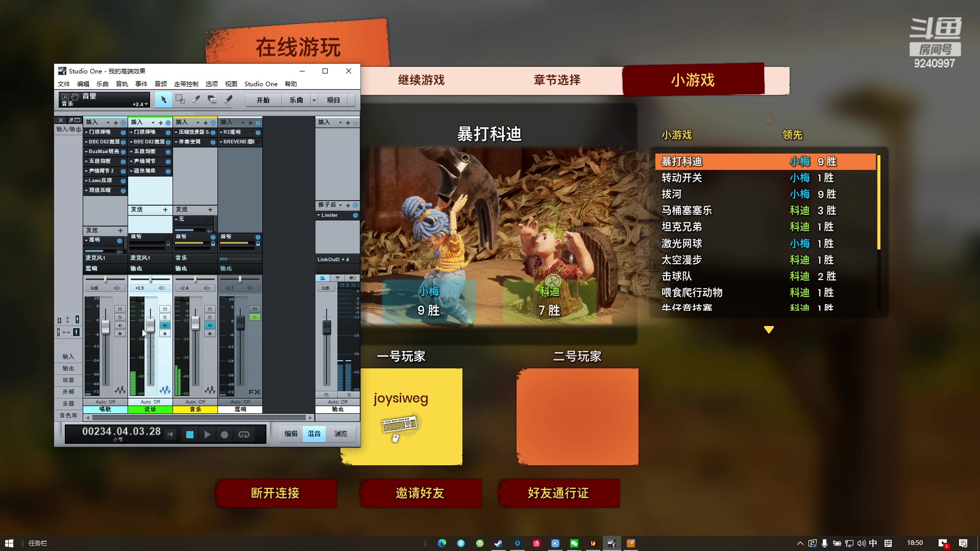Toggle monitor on the 音乐 channel

(x=210, y=325)
